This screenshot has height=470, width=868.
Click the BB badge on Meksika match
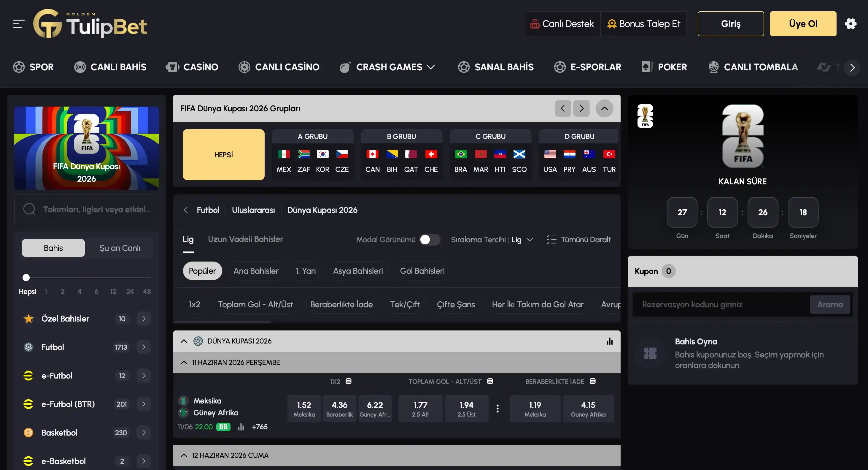[x=223, y=427]
